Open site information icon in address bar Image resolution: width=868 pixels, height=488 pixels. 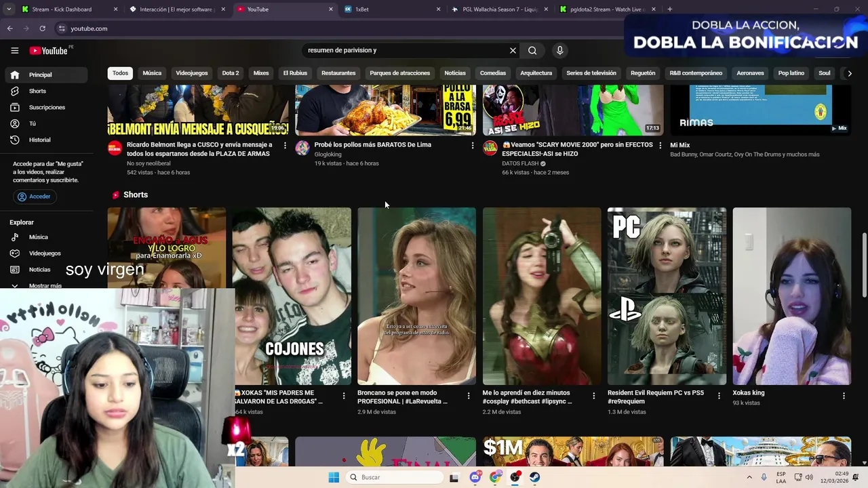[x=62, y=28]
